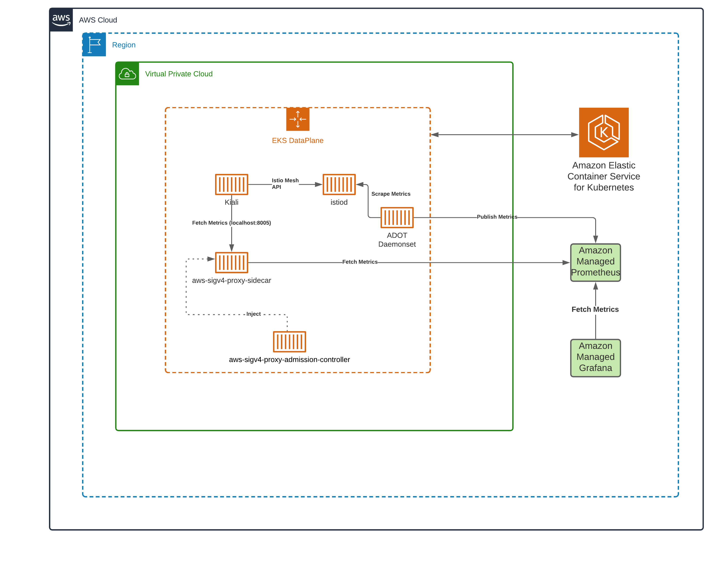Click the Kiali text label
The width and height of the screenshot is (728, 563).
point(232,202)
